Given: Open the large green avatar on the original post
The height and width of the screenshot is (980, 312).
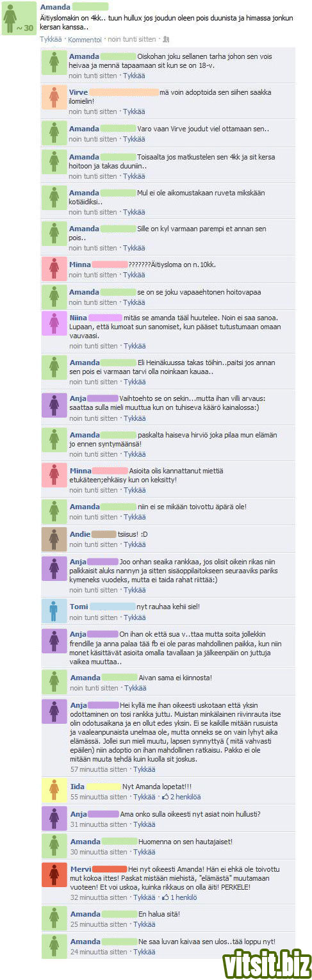Looking at the screenshot, I should [x=19, y=19].
